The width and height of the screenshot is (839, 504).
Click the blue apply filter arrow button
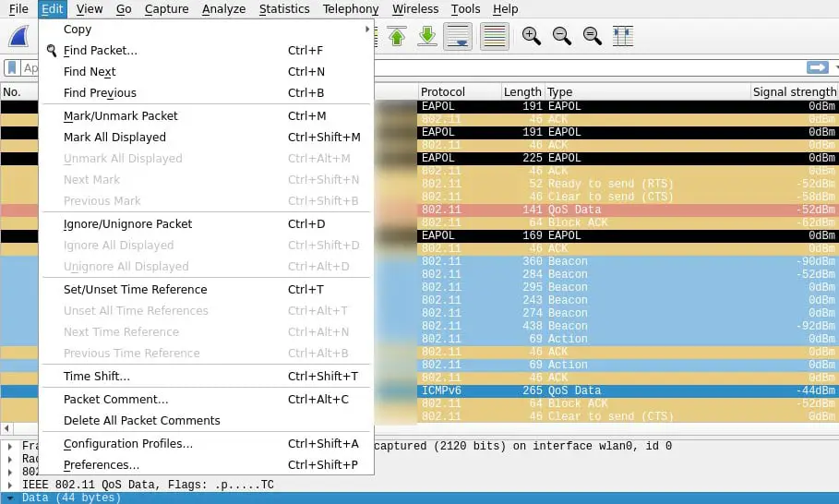click(817, 68)
